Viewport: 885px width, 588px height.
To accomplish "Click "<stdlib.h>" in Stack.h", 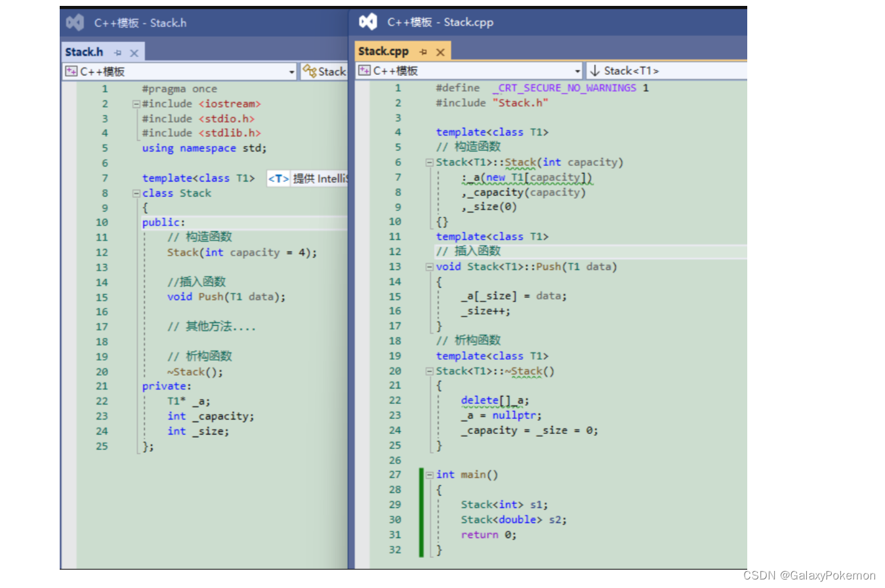I will tap(230, 133).
